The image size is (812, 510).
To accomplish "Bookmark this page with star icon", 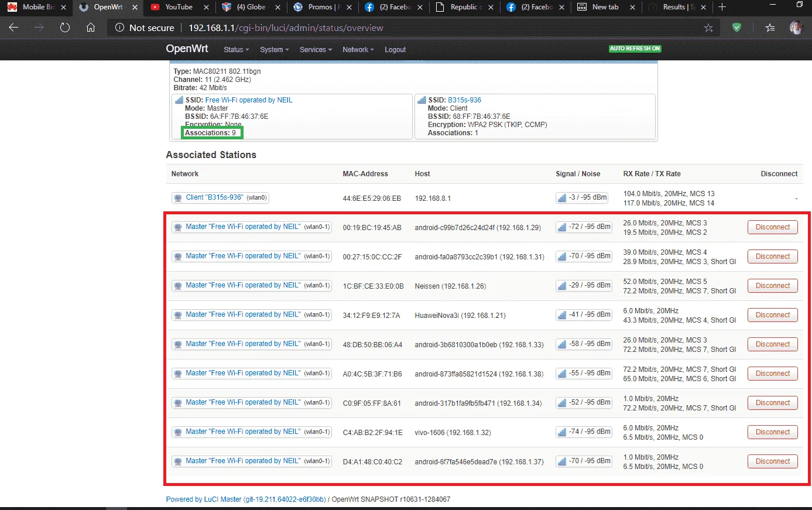I will pos(708,28).
